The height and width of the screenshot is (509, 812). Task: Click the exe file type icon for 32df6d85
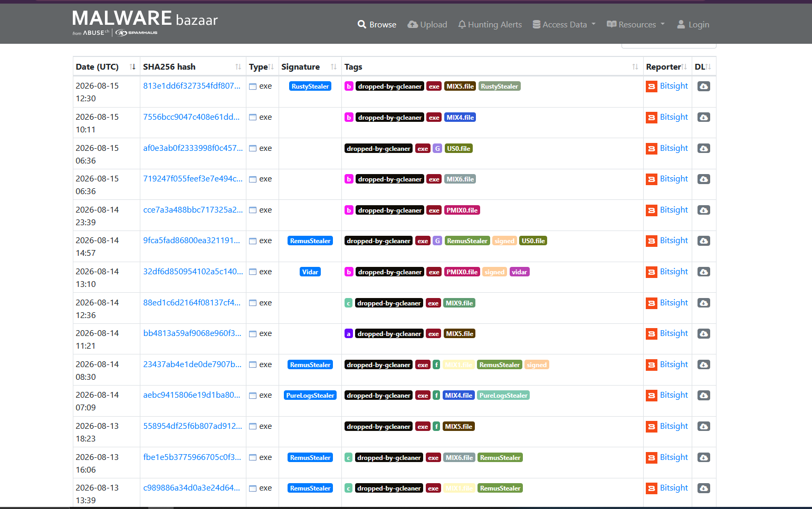[253, 272]
